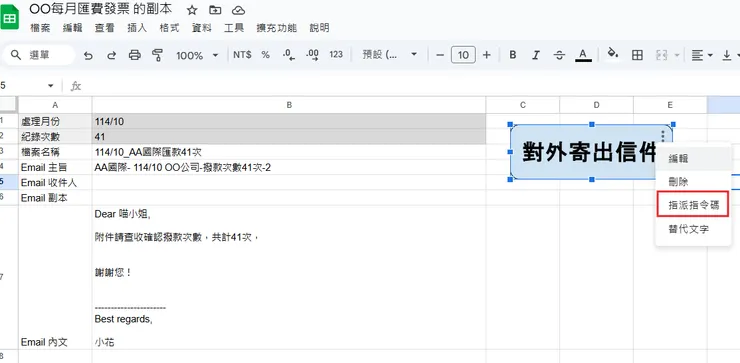
Task: Open the 格式 menu
Action: pyautogui.click(x=169, y=28)
